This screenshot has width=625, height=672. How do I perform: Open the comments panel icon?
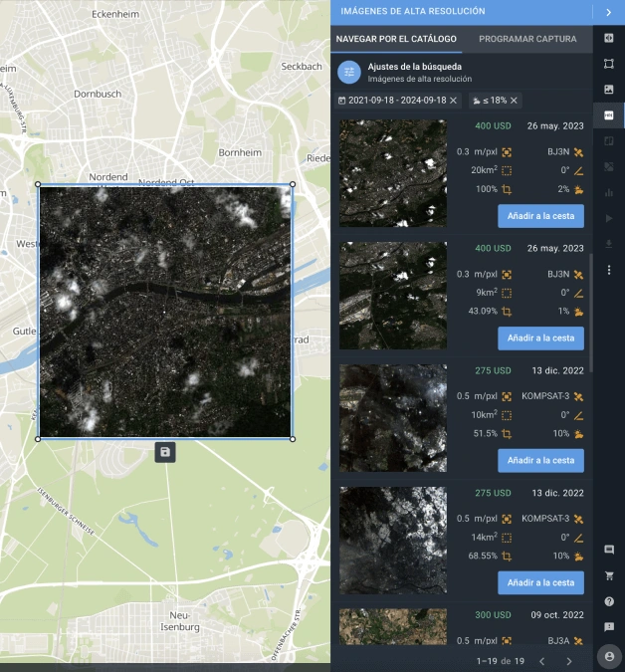coord(609,550)
